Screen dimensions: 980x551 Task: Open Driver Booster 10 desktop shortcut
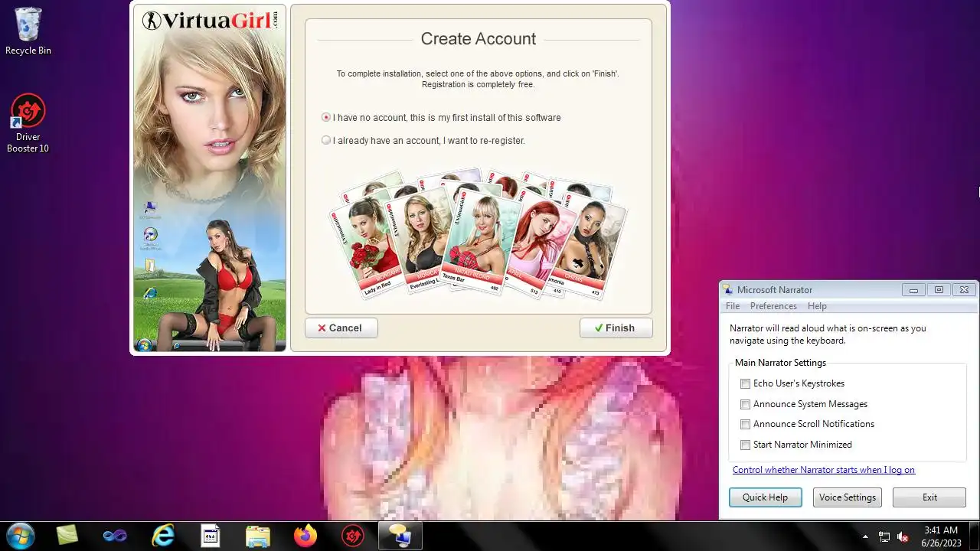[28, 123]
